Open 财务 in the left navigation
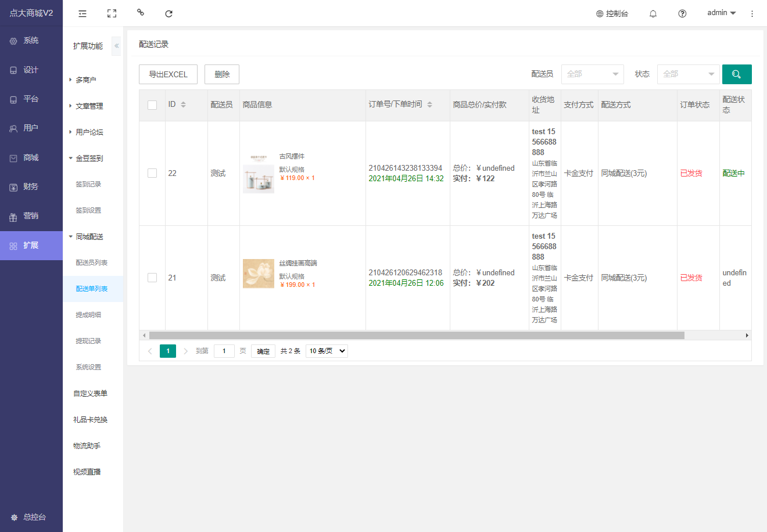Viewport: 767px width, 532px height. pos(31,187)
